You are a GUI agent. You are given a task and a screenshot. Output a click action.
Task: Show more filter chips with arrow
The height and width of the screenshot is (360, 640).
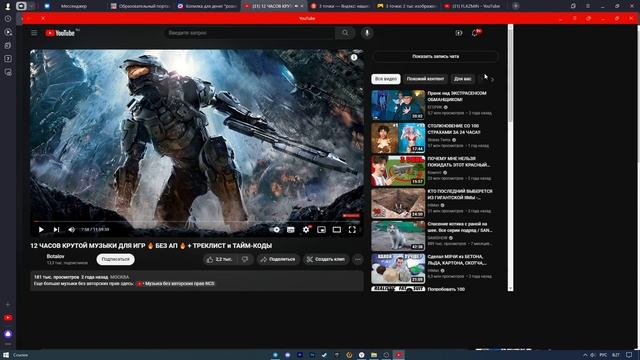pos(492,79)
